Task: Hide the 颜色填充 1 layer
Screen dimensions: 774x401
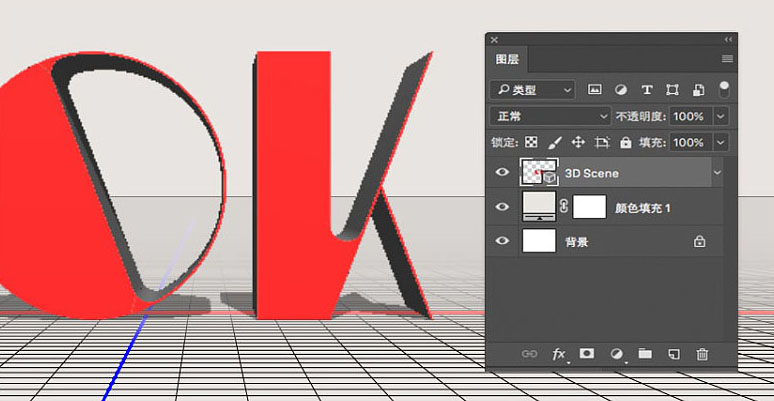Action: pyautogui.click(x=503, y=206)
